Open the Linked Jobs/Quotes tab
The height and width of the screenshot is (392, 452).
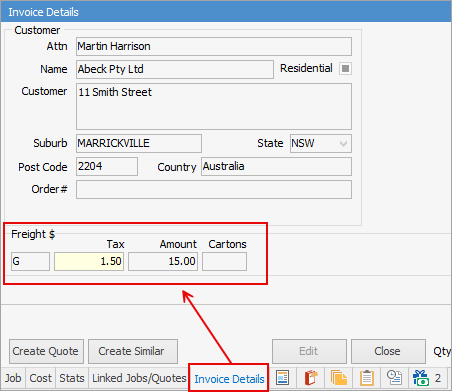139,378
